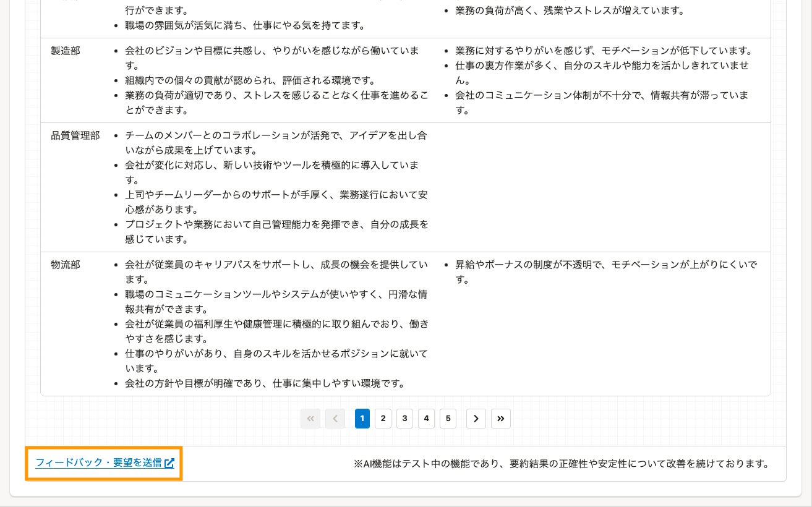Click 職場のコミュニケーションツールやシステム comment
The height and width of the screenshot is (507, 812).
276,302
